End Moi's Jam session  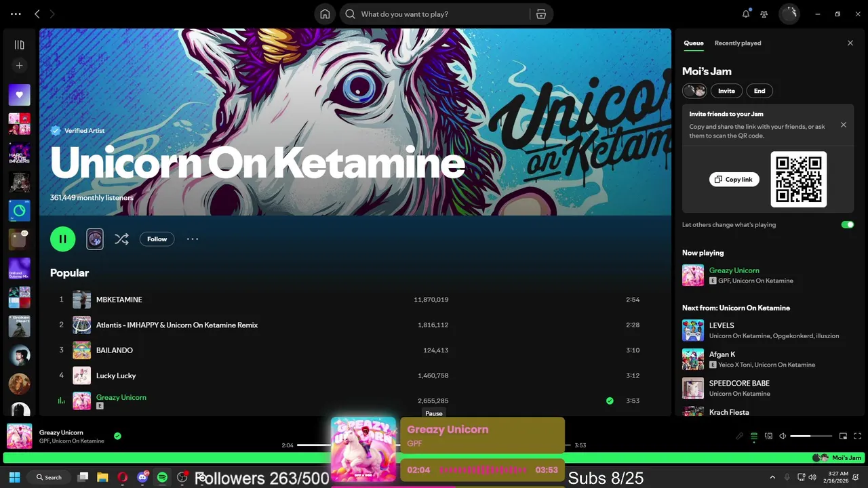pos(759,91)
